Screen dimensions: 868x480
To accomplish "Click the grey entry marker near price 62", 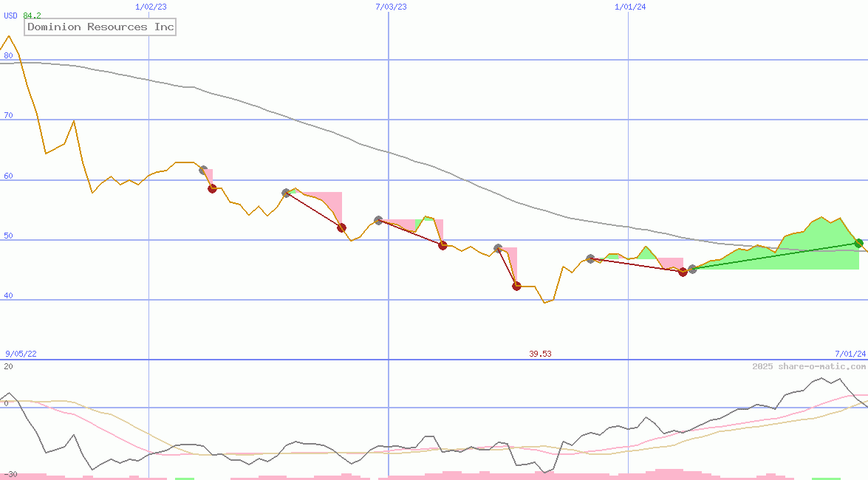I will click(x=203, y=170).
